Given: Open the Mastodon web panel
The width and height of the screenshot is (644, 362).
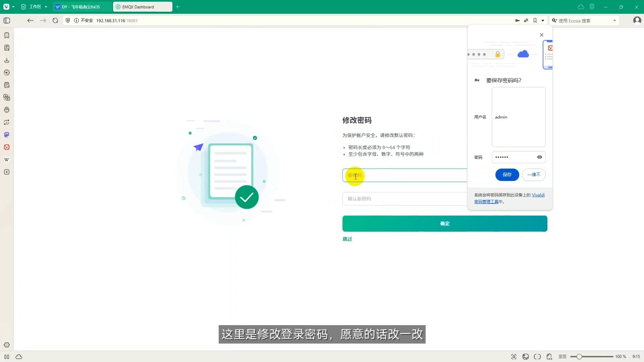Looking at the screenshot, I should click(x=7, y=134).
